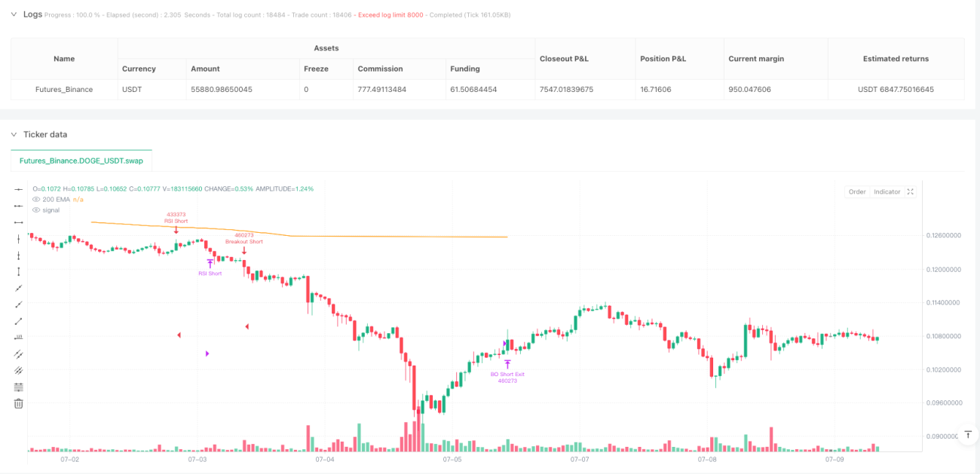This screenshot has width=980, height=474.
Task: Collapse the Logs section
Action: pyautogui.click(x=14, y=14)
